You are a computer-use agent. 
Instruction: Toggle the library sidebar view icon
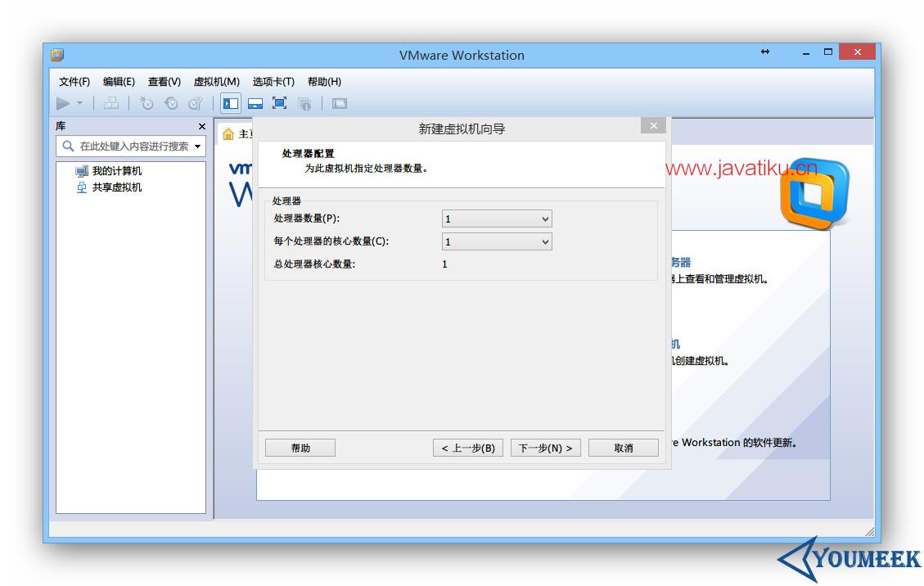tap(231, 104)
